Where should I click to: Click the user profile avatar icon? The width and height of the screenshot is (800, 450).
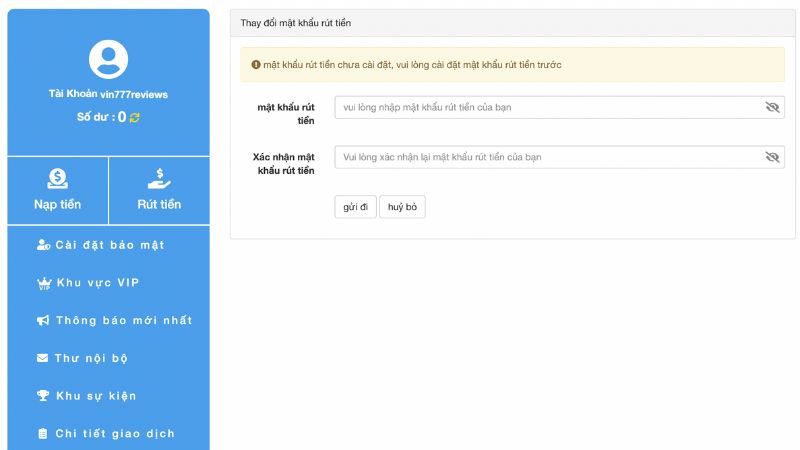108,59
